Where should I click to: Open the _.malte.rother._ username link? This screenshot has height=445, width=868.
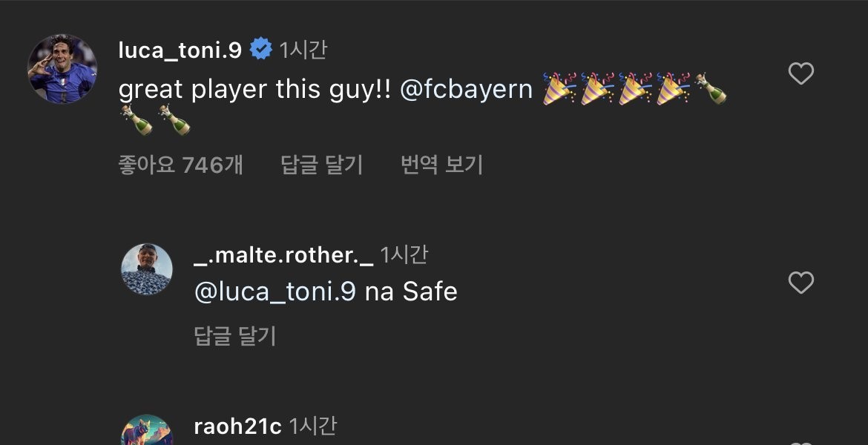[x=282, y=255]
